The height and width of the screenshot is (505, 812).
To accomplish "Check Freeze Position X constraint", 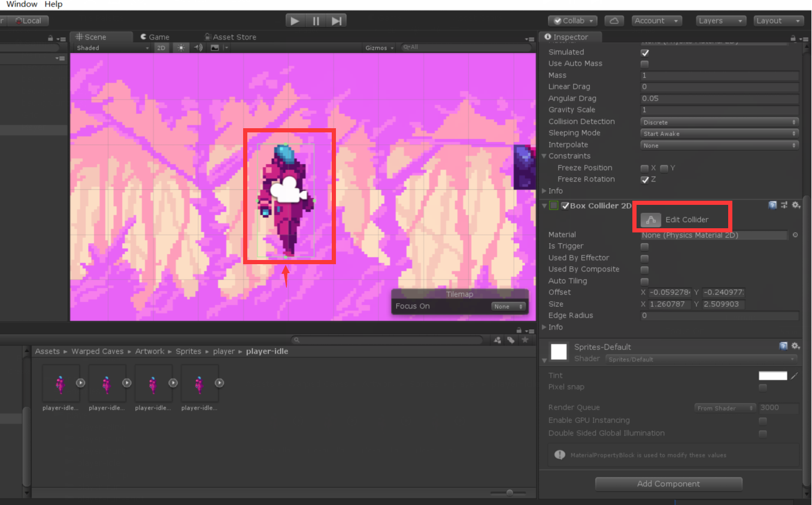I will [x=645, y=168].
